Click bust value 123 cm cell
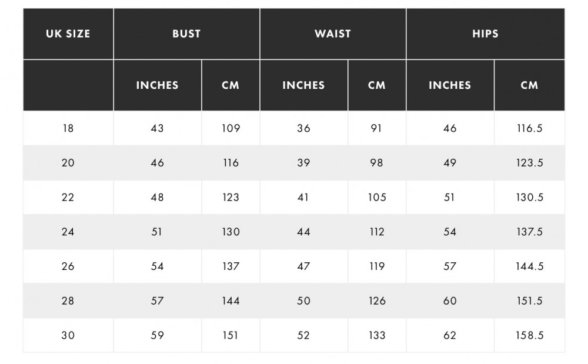 (x=230, y=197)
